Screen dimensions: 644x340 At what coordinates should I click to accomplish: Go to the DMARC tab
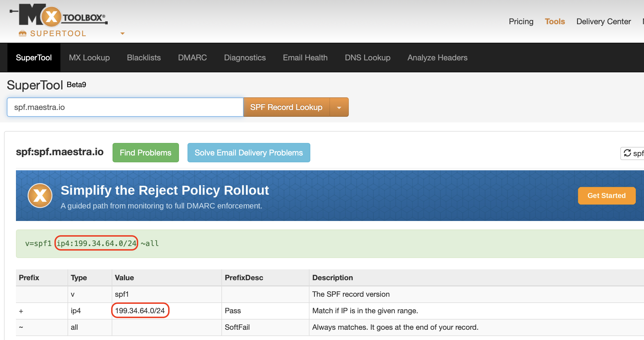point(192,58)
